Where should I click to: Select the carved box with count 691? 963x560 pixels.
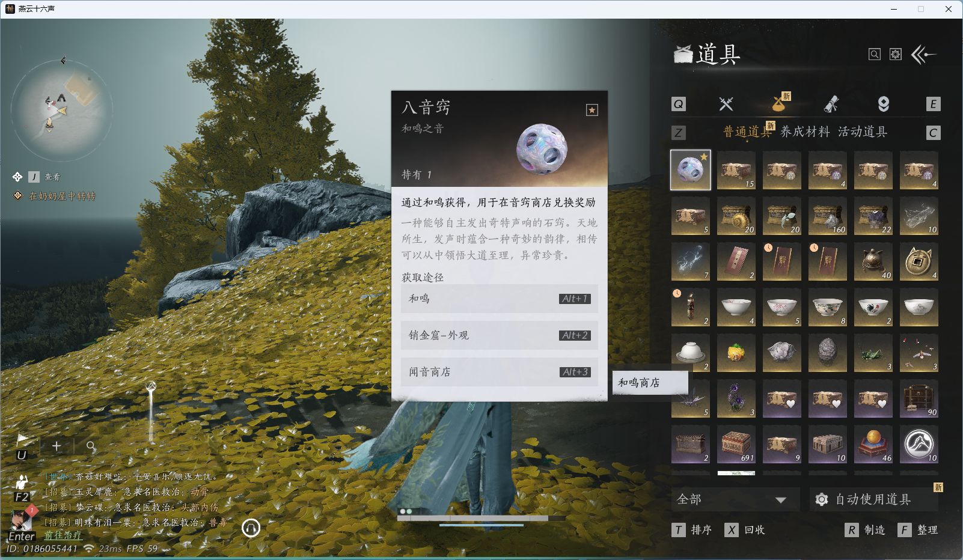point(736,444)
